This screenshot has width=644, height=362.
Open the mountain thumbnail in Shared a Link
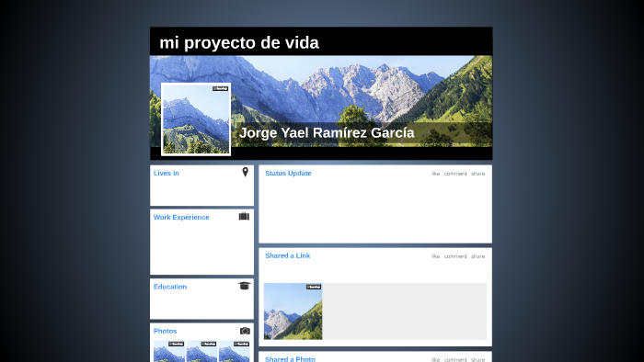293,311
